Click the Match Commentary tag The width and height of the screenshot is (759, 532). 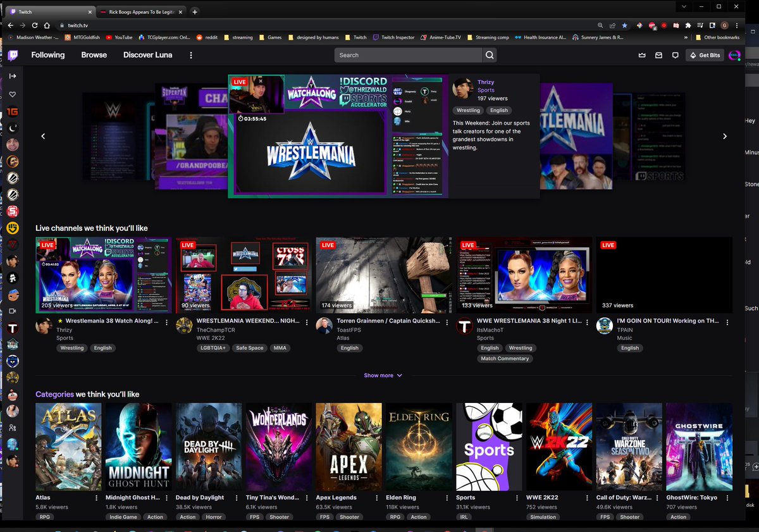pyautogui.click(x=505, y=359)
